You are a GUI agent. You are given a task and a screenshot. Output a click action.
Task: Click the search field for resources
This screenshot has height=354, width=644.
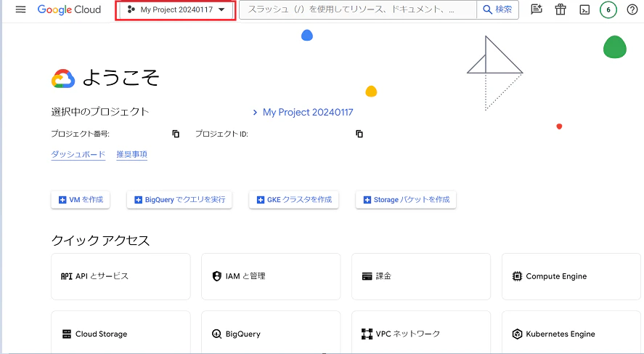click(x=358, y=9)
